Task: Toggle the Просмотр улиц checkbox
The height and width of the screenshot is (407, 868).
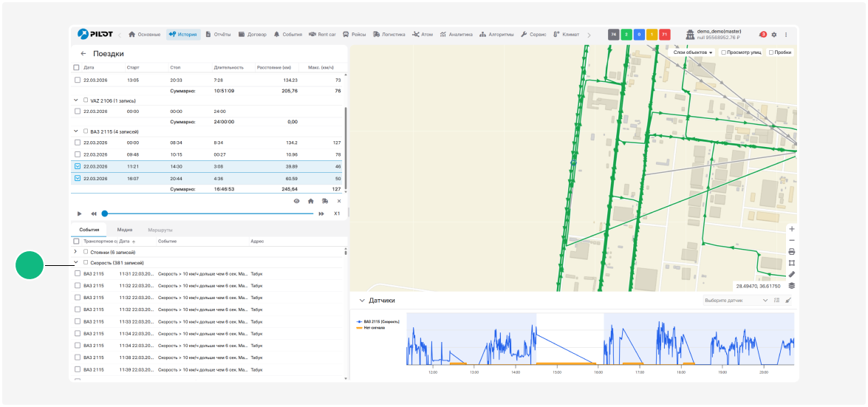Action: tap(723, 52)
